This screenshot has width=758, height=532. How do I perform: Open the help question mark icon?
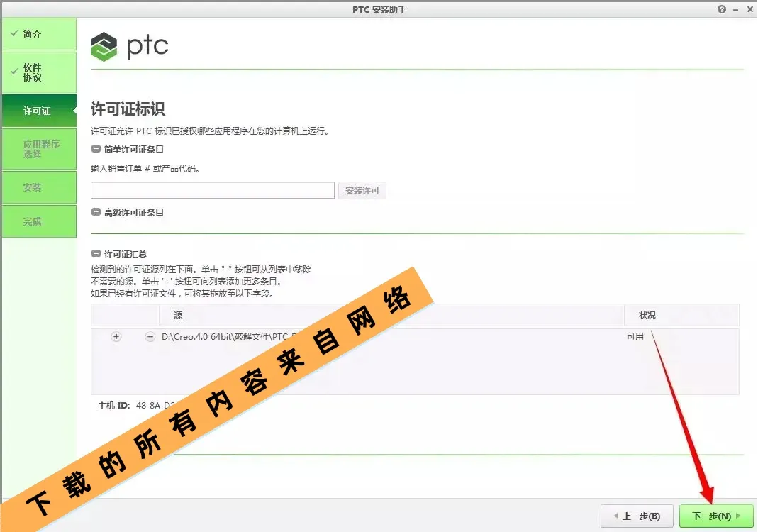pos(721,9)
